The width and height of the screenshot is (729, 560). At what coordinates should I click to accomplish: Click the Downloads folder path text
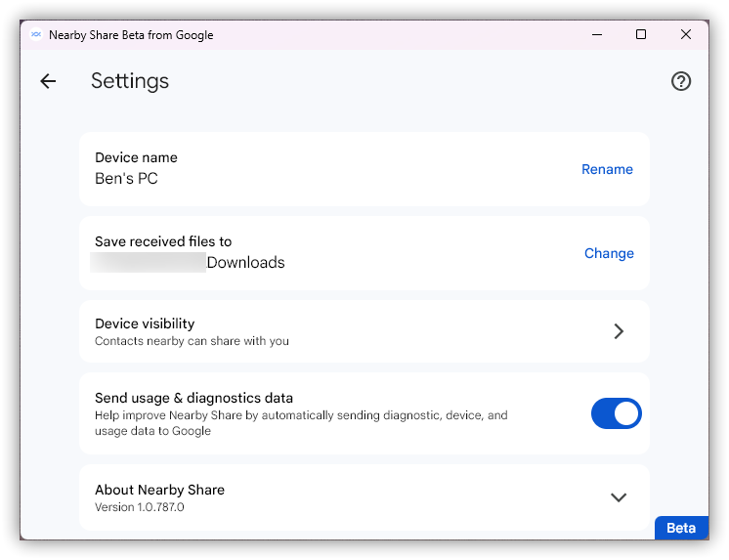[245, 263]
